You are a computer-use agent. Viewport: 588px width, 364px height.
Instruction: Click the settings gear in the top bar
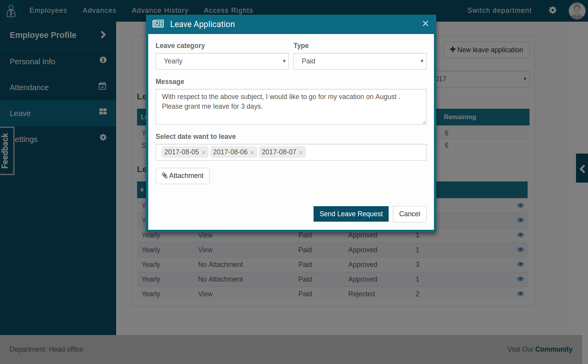tap(552, 10)
